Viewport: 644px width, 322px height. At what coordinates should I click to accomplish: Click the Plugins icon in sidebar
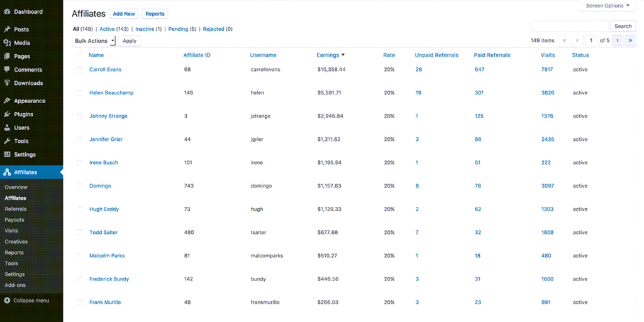[x=7, y=114]
